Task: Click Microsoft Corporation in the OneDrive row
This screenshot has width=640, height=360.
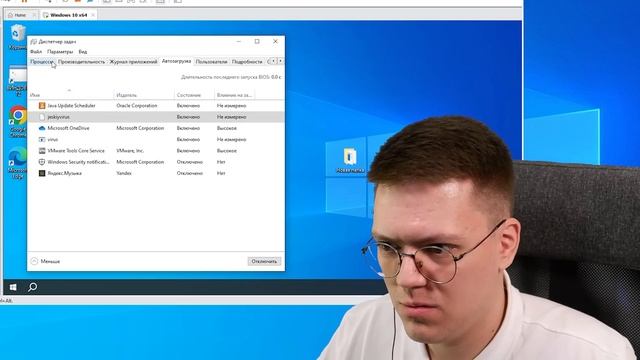Action: [x=140, y=128]
